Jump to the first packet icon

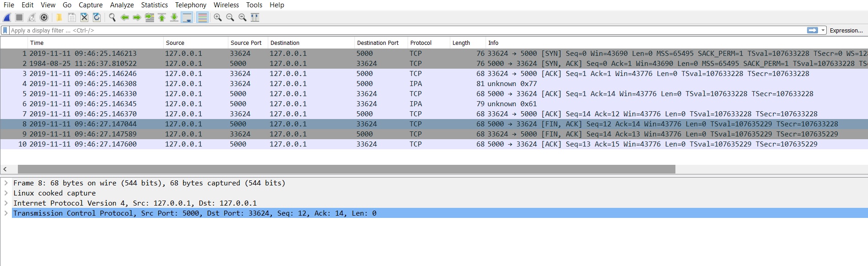coord(162,17)
